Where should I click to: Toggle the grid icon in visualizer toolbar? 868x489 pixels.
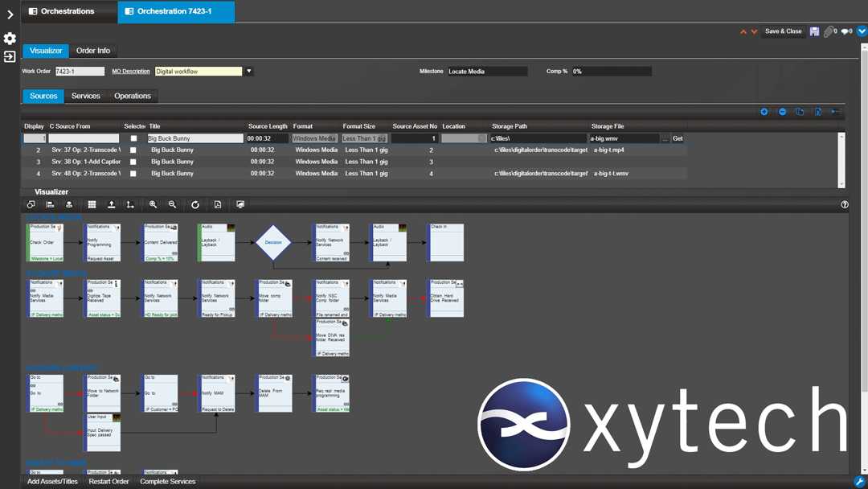point(92,205)
